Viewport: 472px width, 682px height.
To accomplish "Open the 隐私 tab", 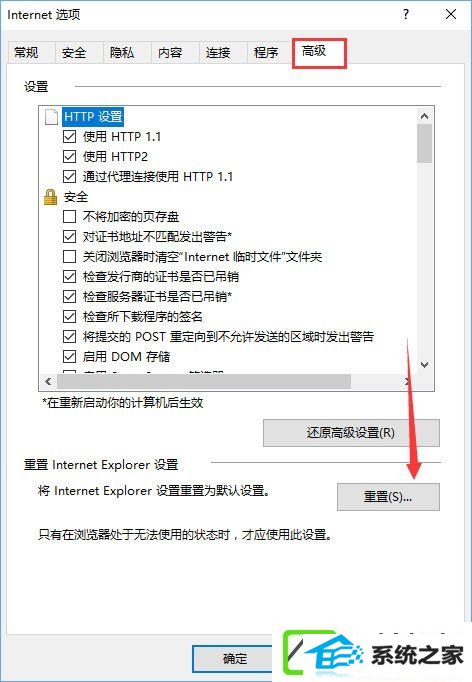I will 122,53.
